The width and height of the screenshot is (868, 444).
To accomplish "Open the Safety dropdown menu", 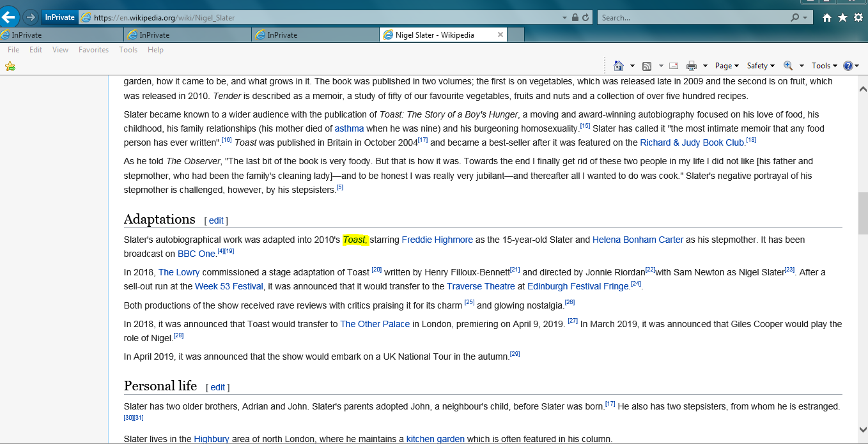I will point(761,66).
